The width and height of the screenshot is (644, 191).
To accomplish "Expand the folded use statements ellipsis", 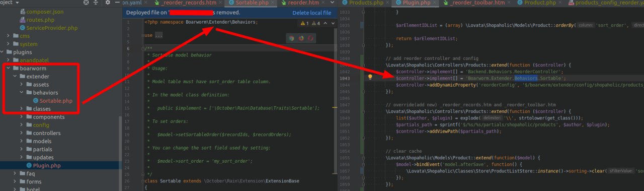I will pyautogui.click(x=158, y=35).
